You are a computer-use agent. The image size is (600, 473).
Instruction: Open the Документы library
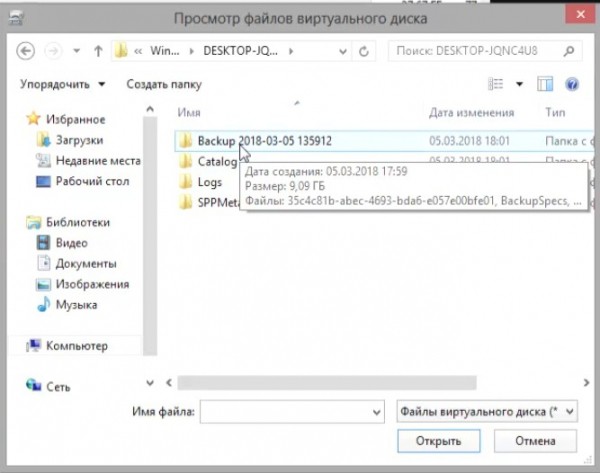click(77, 264)
